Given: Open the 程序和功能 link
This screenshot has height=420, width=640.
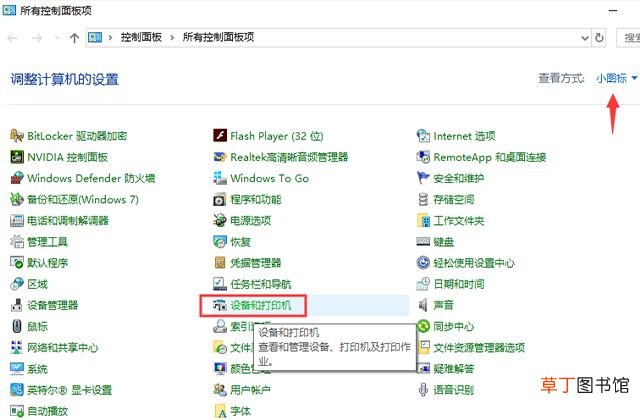Looking at the screenshot, I should click(256, 200).
